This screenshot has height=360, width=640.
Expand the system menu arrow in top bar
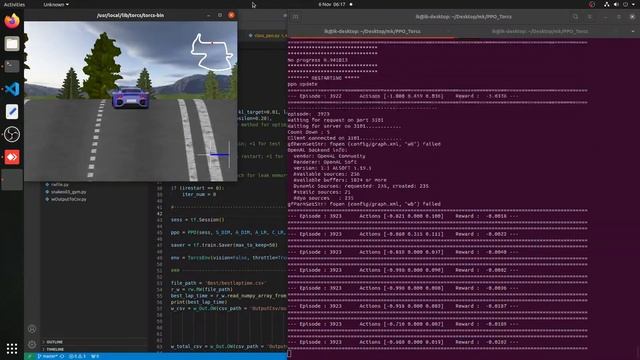tap(633, 4)
